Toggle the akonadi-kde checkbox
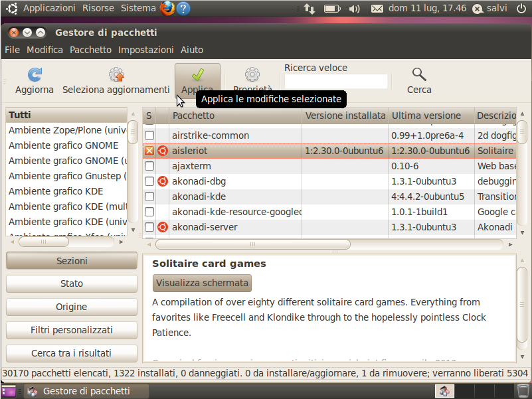Viewport: 532px width, 399px height. (149, 197)
